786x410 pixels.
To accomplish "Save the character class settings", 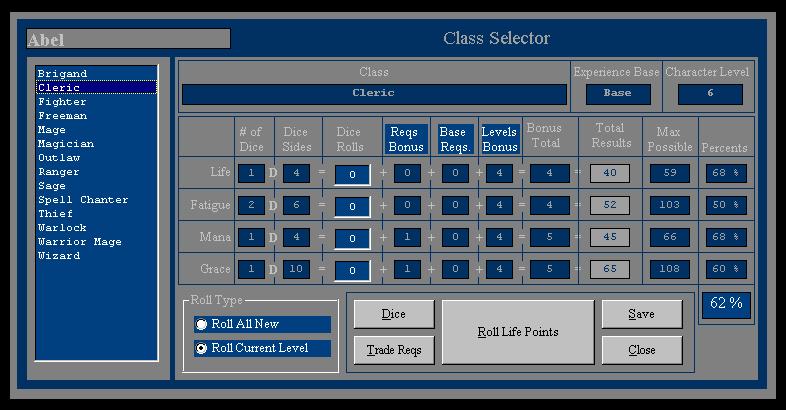I will (x=641, y=314).
